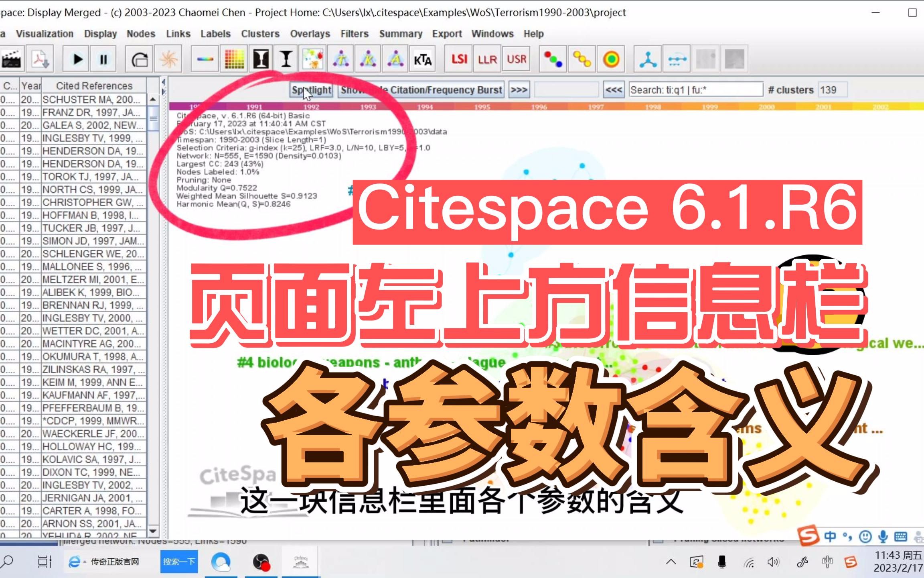Click the Search ti:q1 input field

695,90
